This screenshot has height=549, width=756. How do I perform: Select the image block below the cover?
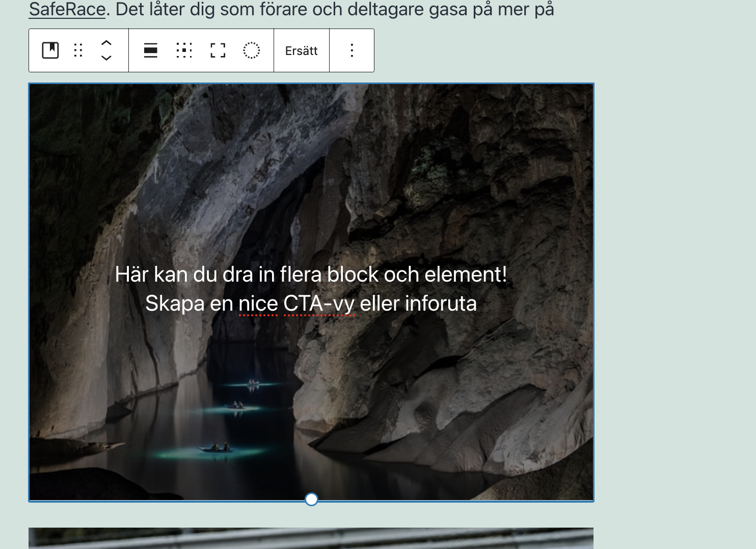311,540
